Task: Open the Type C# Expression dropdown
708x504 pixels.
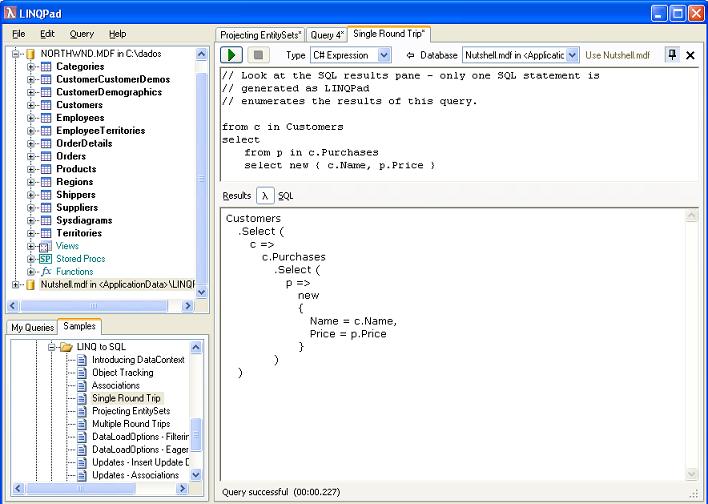Action: [383, 55]
